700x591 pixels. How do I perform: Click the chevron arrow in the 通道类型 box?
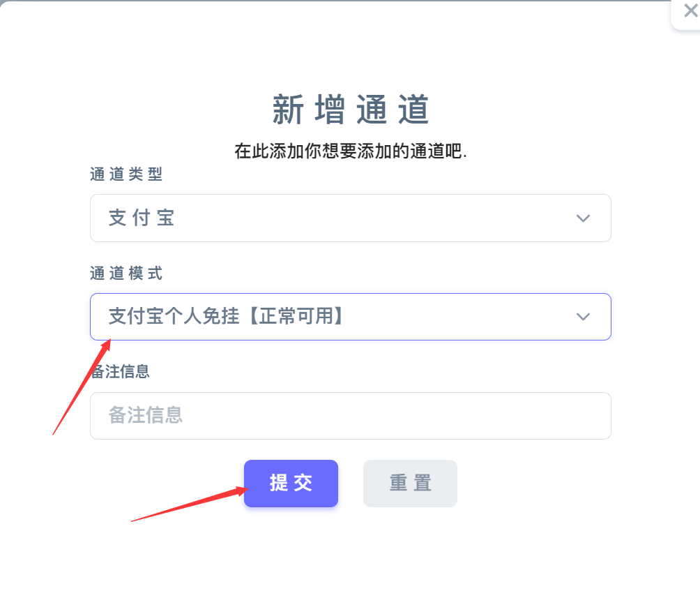click(x=583, y=218)
